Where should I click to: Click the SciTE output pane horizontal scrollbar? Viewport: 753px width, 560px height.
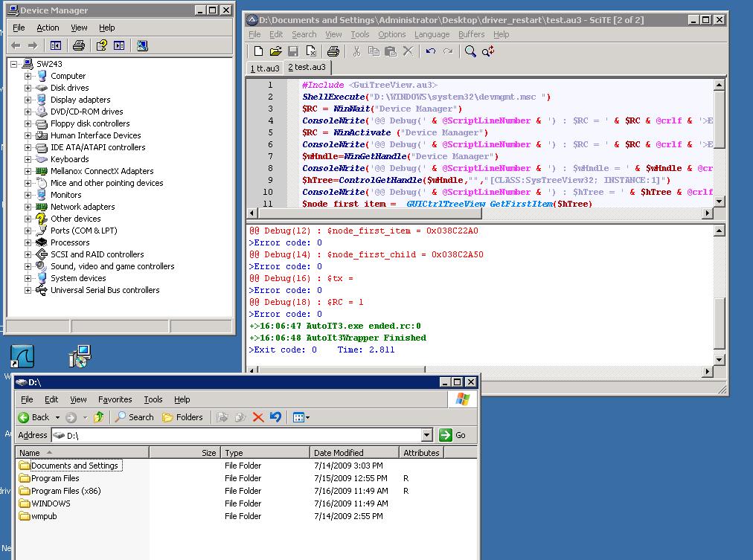342,370
